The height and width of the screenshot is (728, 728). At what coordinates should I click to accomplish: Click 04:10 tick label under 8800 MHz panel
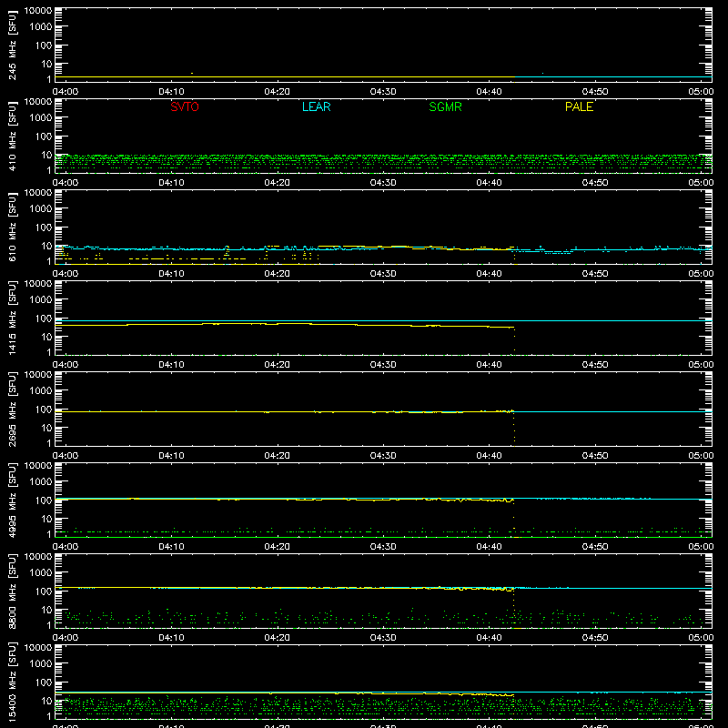[171, 638]
